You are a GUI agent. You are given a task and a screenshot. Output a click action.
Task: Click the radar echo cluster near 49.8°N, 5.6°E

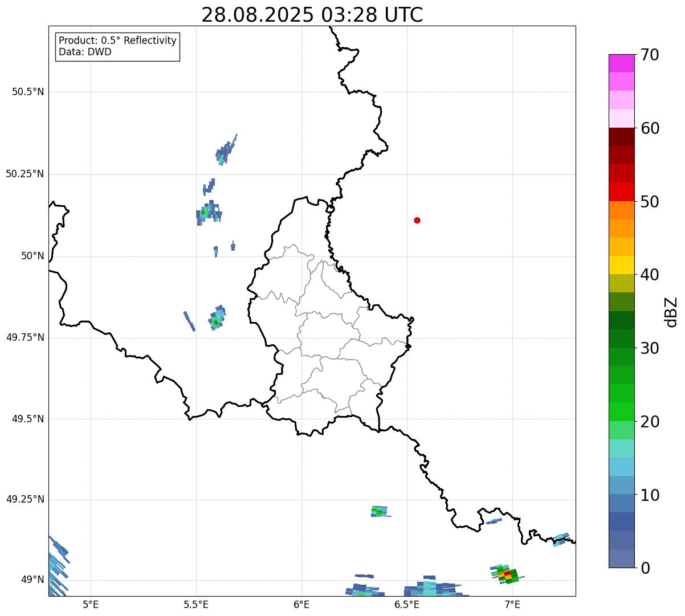coord(217,319)
